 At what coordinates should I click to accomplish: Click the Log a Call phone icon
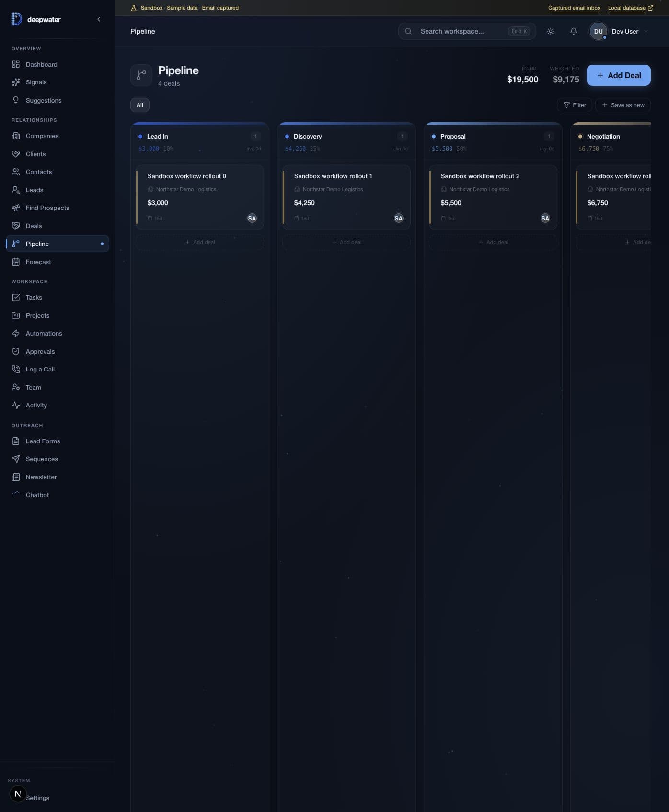[16, 369]
